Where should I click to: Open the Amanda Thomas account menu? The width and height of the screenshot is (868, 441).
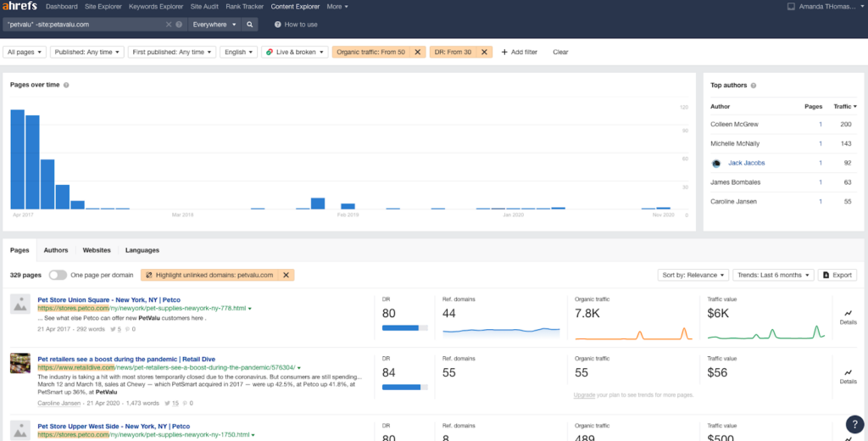(x=832, y=7)
